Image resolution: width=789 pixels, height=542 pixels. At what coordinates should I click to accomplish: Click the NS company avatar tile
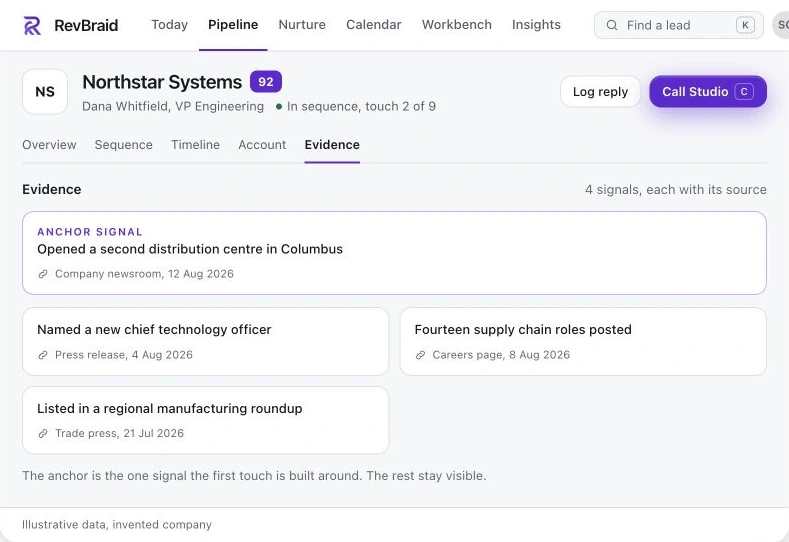click(45, 92)
